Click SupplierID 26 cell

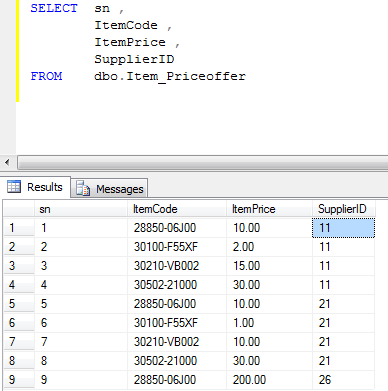[344, 380]
